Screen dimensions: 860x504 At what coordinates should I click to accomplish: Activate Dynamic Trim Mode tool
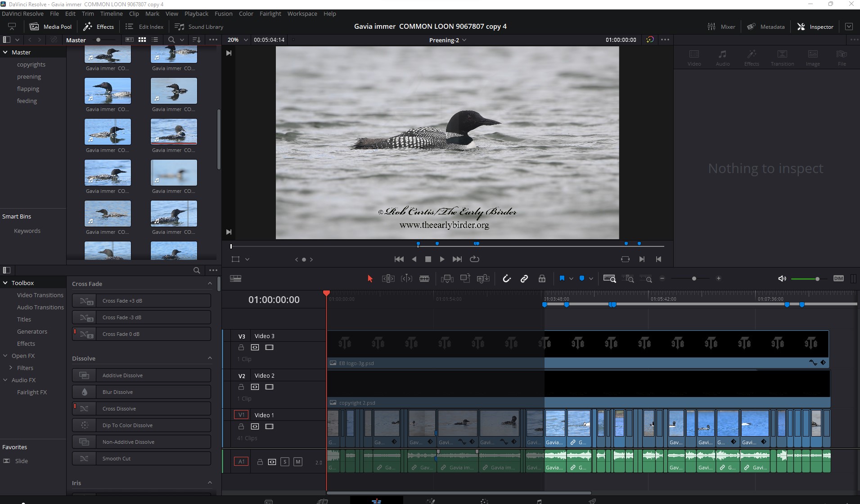pyautogui.click(x=406, y=279)
